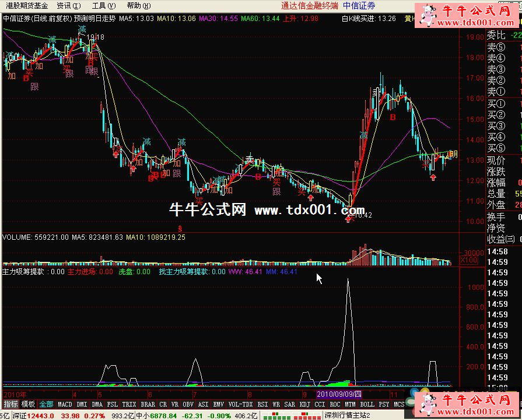Click the WW: 46.41 indicator value
The width and height of the screenshot is (522, 420).
pos(245,272)
